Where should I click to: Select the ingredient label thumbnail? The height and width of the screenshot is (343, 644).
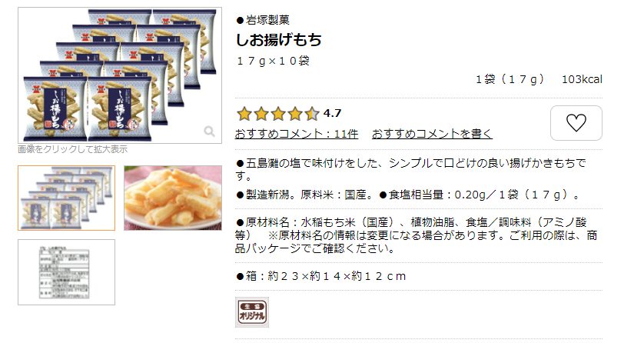67,272
